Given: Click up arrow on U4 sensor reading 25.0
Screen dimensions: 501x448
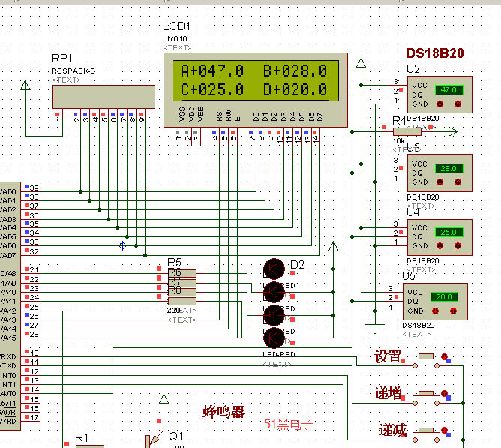Looking at the screenshot, I should pyautogui.click(x=457, y=245).
